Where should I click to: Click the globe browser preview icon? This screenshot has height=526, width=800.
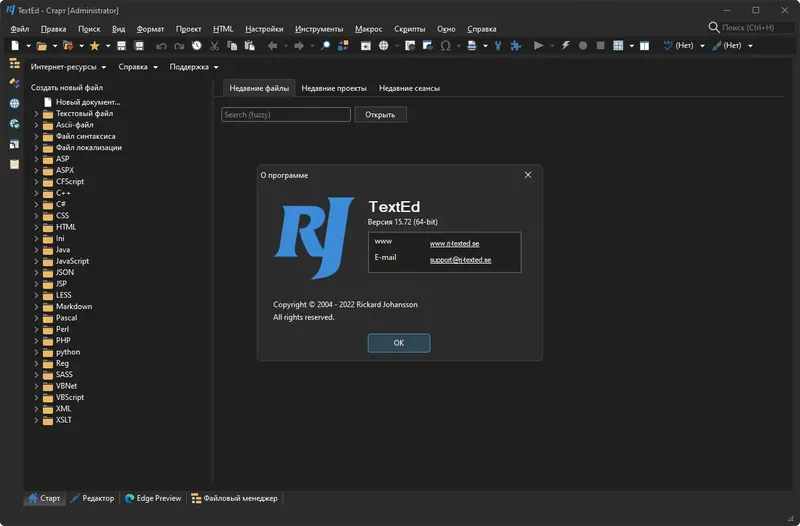point(384,46)
